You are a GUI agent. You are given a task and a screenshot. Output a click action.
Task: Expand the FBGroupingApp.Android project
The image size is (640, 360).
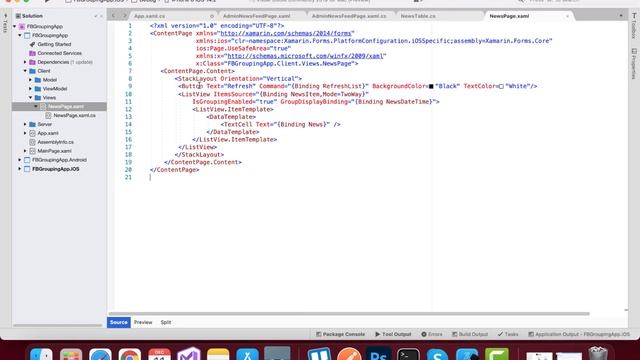[x=20, y=160]
